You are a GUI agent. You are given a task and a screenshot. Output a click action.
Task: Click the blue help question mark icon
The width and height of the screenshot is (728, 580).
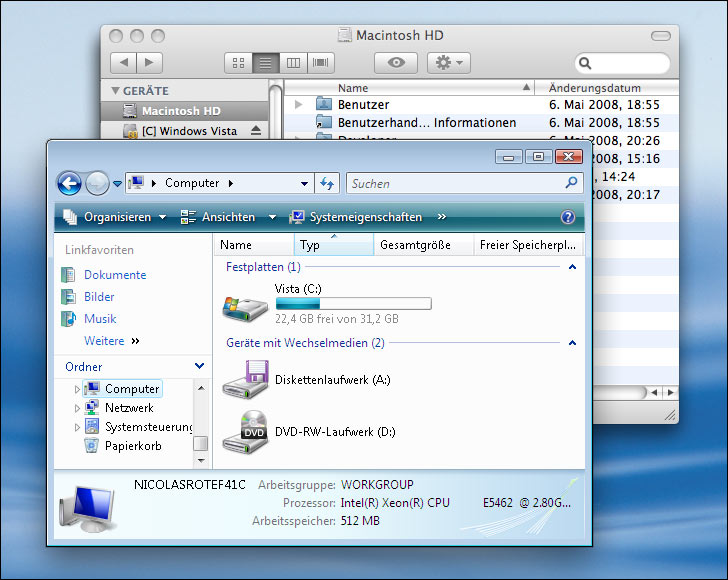click(568, 217)
